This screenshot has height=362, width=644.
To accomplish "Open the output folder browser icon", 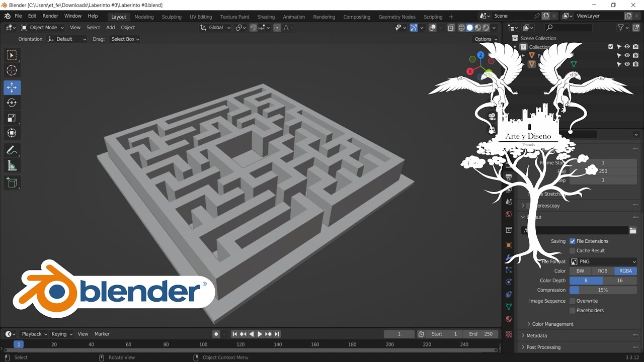I will click(x=633, y=230).
